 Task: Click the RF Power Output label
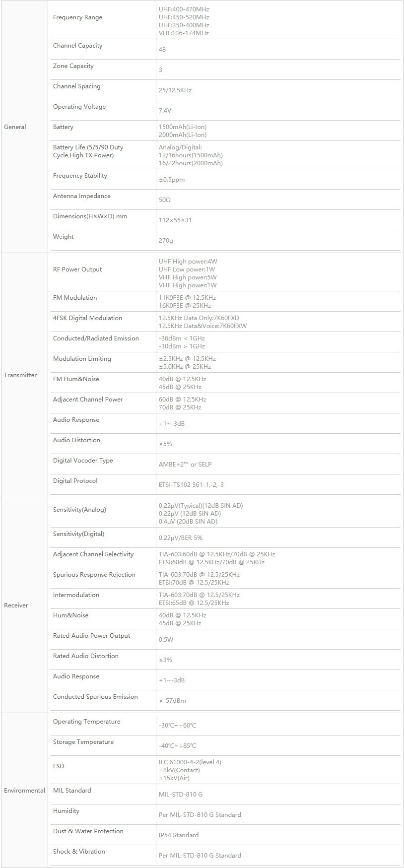coord(77,269)
